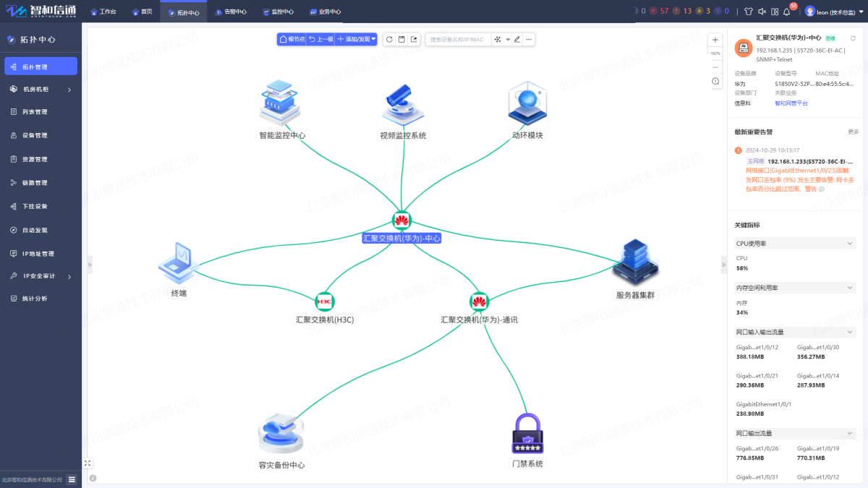Image resolution: width=868 pixels, height=488 pixels.
Task: Collapse the 网口输入输出流量 section
Action: 850,333
